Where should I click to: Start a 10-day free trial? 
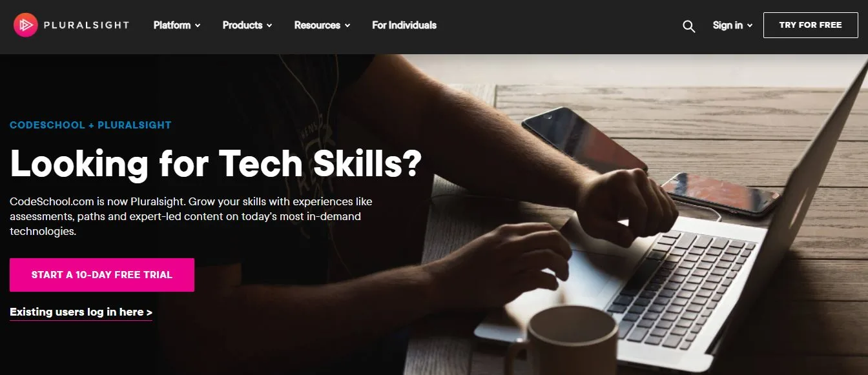click(102, 275)
